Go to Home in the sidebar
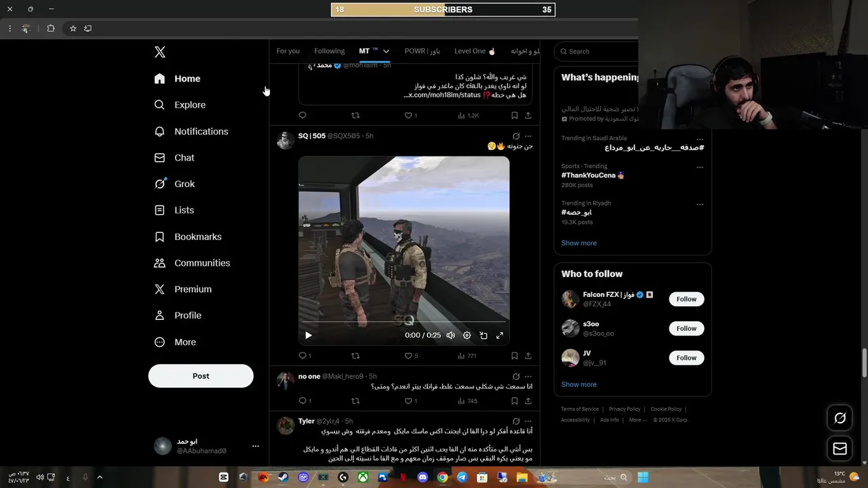This screenshot has width=868, height=488. [178, 79]
